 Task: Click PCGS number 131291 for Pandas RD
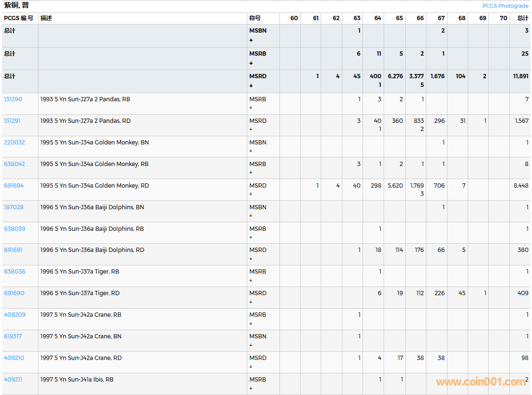(x=13, y=121)
